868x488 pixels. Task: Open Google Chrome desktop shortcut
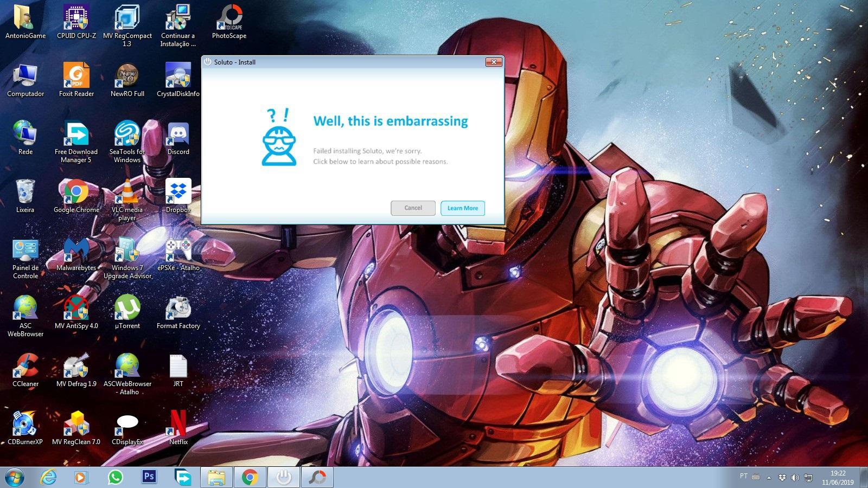(x=76, y=196)
